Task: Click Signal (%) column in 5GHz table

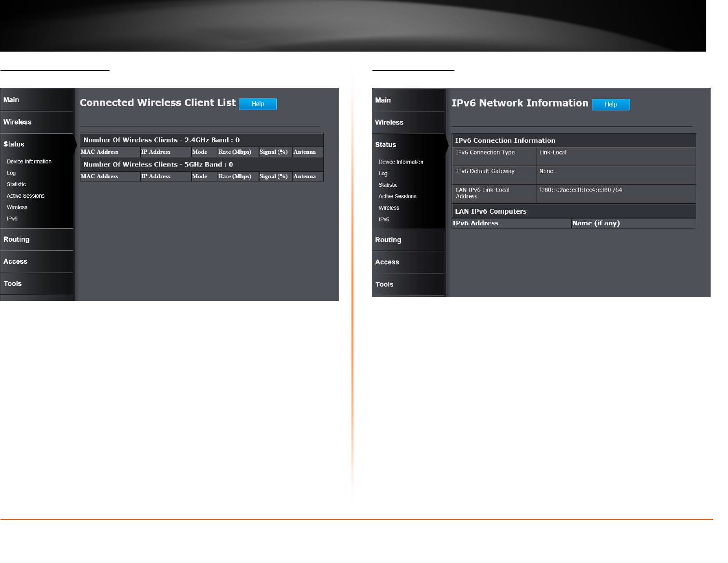Action: [275, 177]
